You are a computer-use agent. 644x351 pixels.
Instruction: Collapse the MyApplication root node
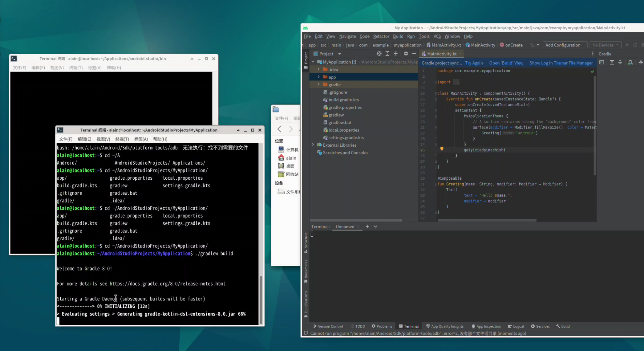point(313,62)
